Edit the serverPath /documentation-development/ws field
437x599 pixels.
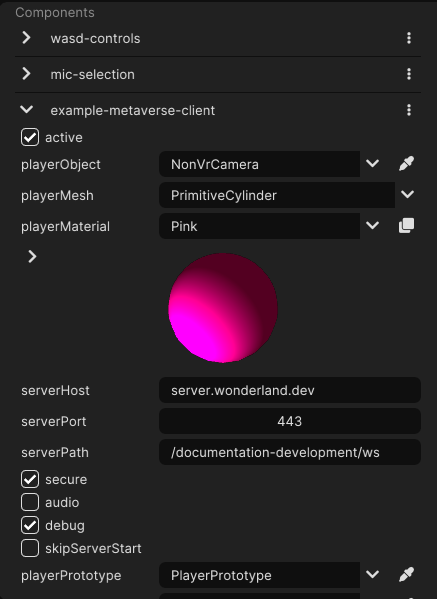click(x=290, y=452)
